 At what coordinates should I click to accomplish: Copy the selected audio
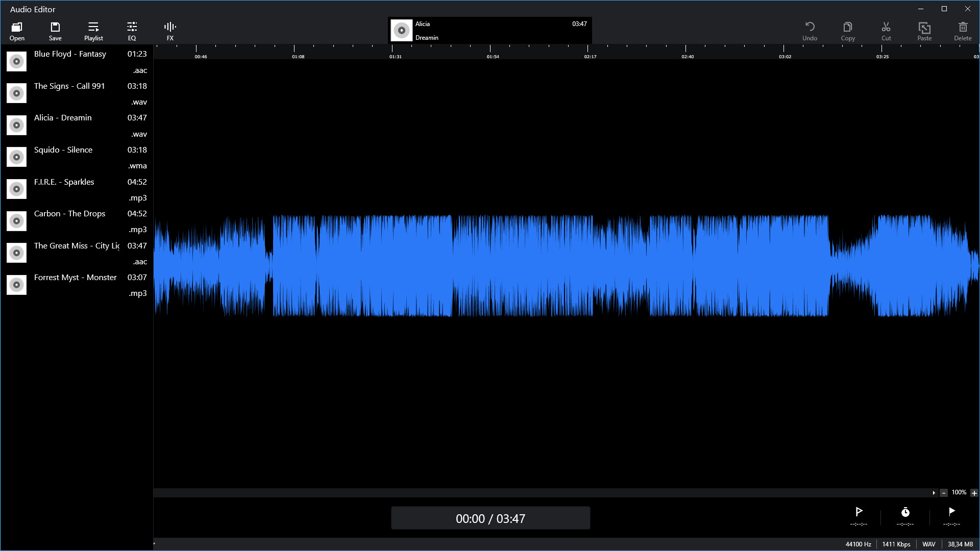848,31
